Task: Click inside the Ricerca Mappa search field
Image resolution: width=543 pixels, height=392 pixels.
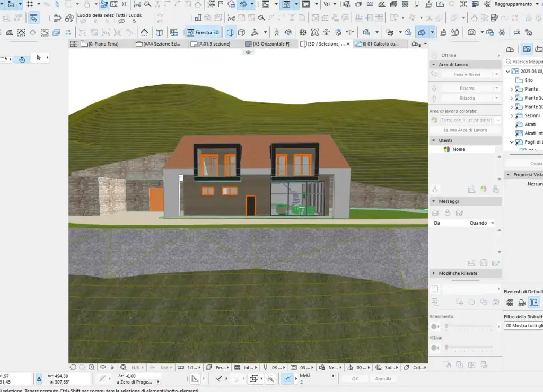Action: click(x=528, y=61)
